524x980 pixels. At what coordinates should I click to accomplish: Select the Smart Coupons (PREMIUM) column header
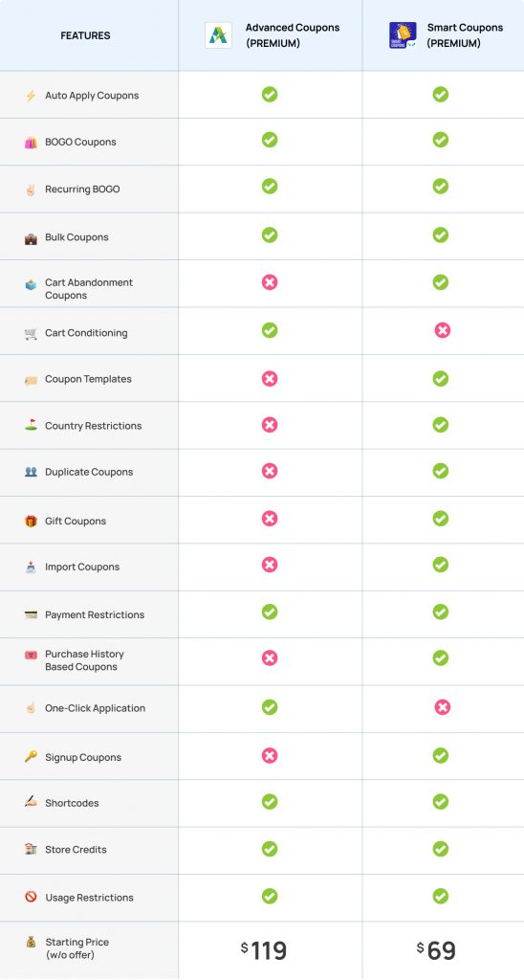click(444, 35)
